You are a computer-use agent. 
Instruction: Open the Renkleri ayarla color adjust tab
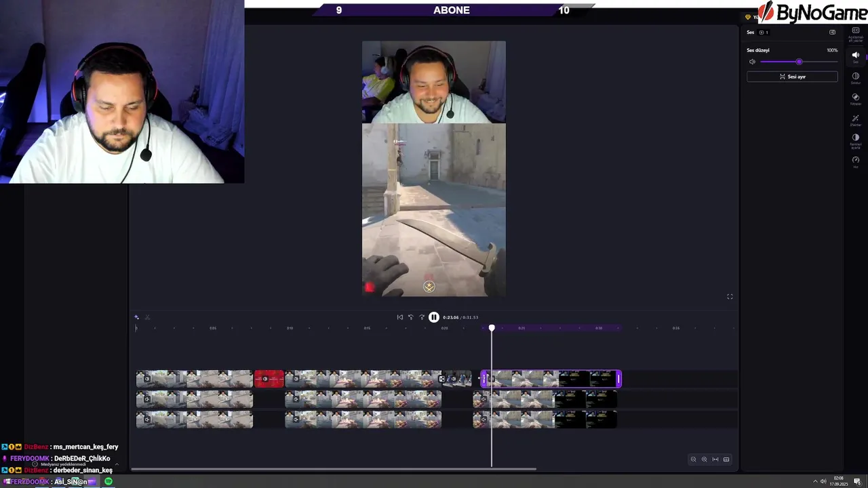coord(855,140)
